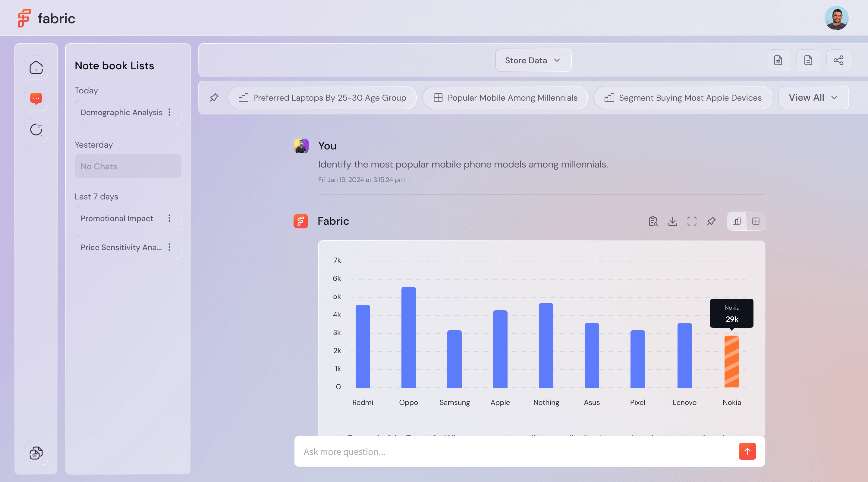Open the user profile avatar
Screen dimensions: 868x482
point(836,18)
